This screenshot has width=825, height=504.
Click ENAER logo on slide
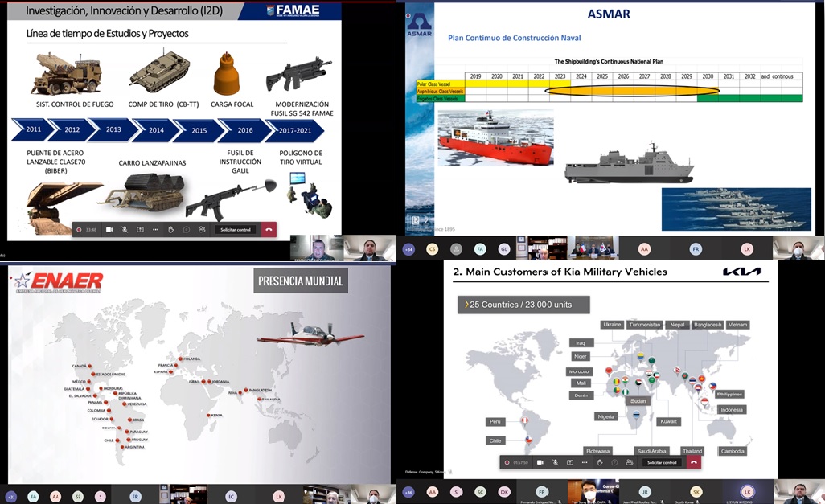(59, 282)
